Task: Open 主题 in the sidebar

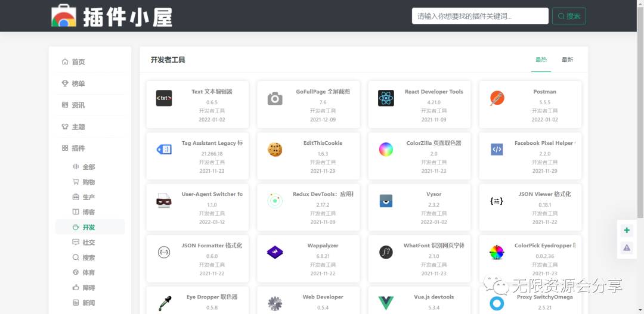Action: [90, 127]
